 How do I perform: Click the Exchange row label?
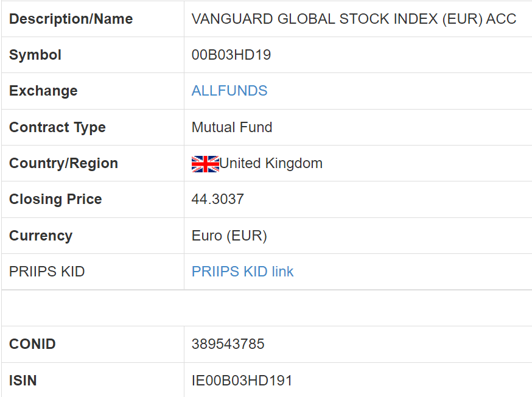point(43,91)
